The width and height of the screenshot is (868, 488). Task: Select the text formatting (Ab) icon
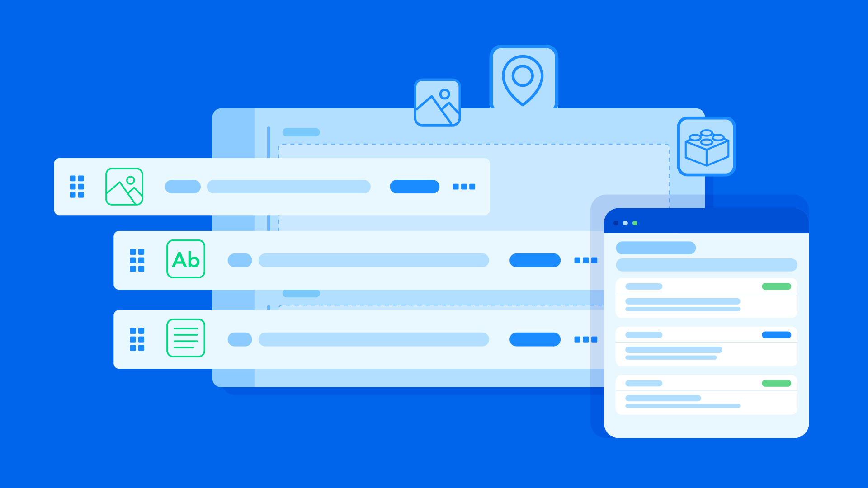click(x=185, y=258)
